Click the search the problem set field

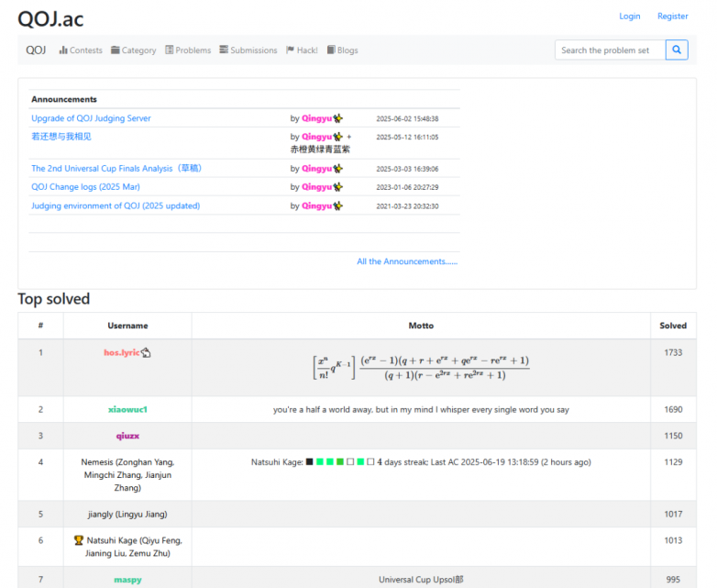(609, 50)
